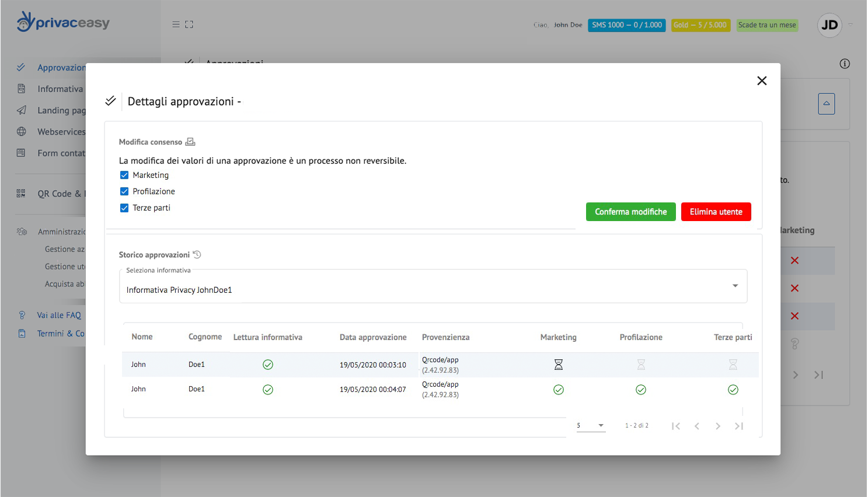The width and height of the screenshot is (868, 497).
Task: Toggle the Profilazione checkbox
Action: 124,191
